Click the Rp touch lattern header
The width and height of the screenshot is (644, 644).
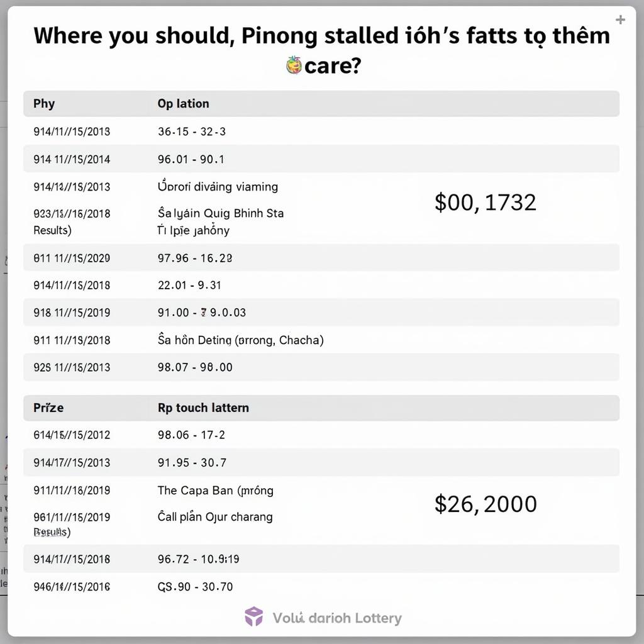coord(203,408)
